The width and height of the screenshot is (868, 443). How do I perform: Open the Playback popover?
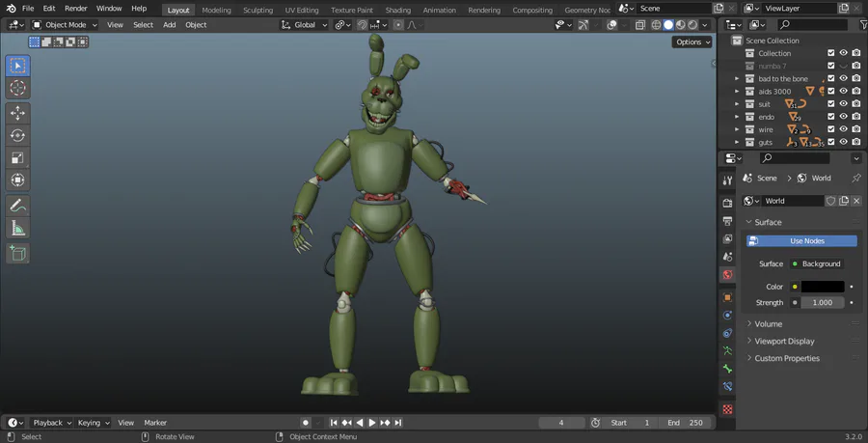coord(51,423)
